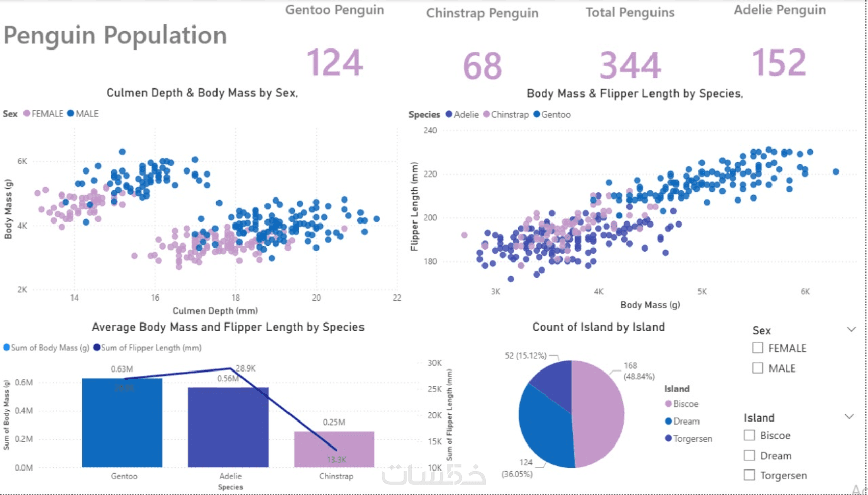Screen dimensions: 868x495
Task: Tick the Biscoe island checkbox
Action: [x=750, y=435]
